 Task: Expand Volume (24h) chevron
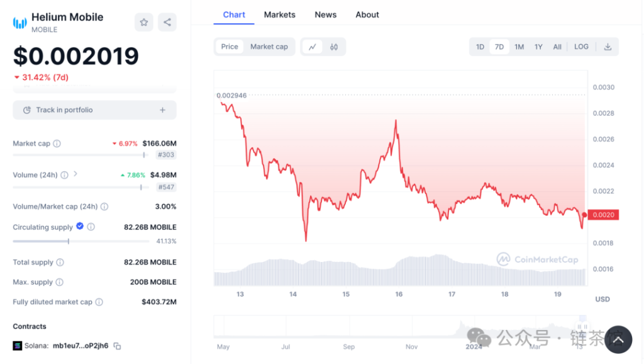pyautogui.click(x=75, y=174)
